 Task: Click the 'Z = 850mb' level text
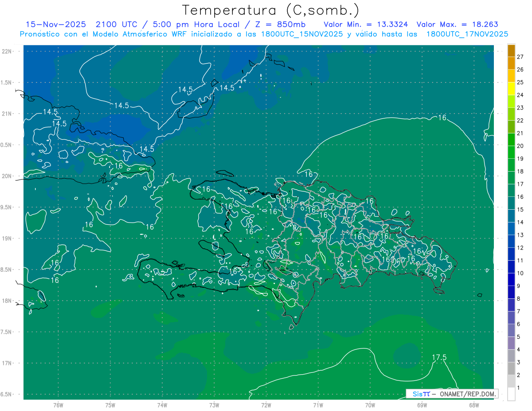280,24
